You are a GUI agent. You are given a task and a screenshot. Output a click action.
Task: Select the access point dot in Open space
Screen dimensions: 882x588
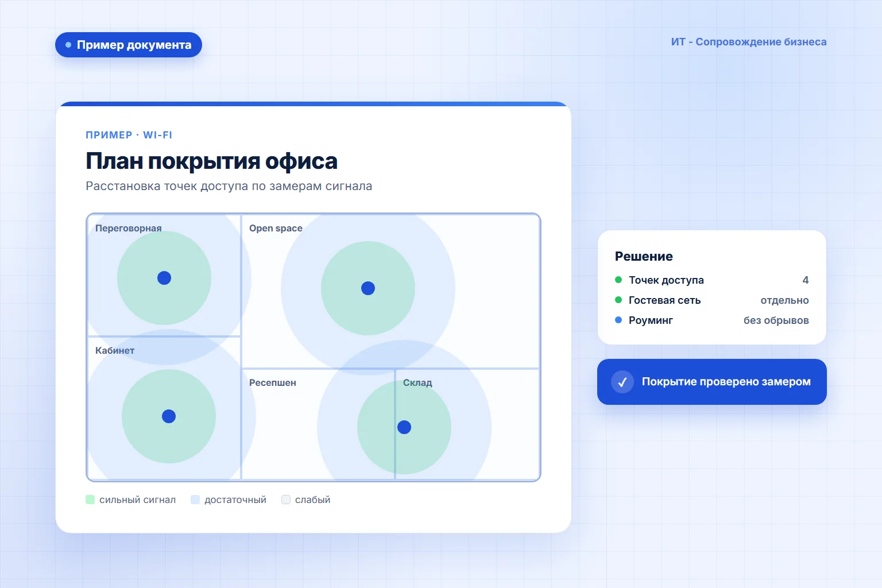(x=368, y=288)
